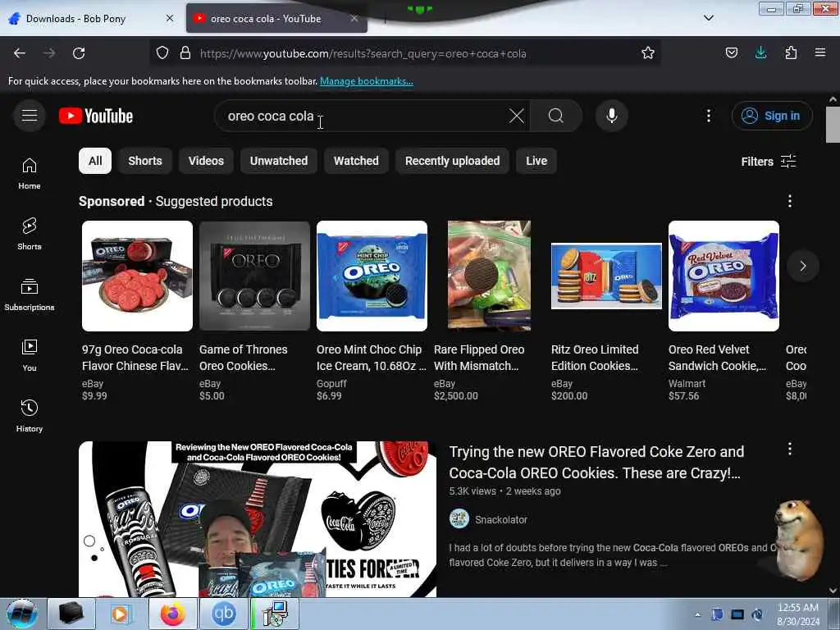Show next suggested products with arrow
Screen dimensions: 840x630
pos(802,266)
